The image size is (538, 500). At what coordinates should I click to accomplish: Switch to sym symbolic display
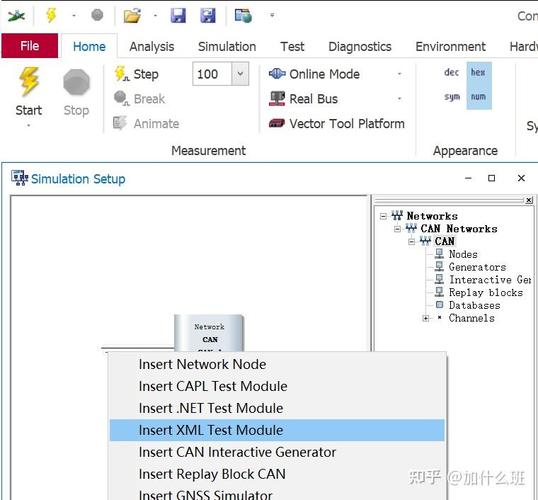click(452, 97)
